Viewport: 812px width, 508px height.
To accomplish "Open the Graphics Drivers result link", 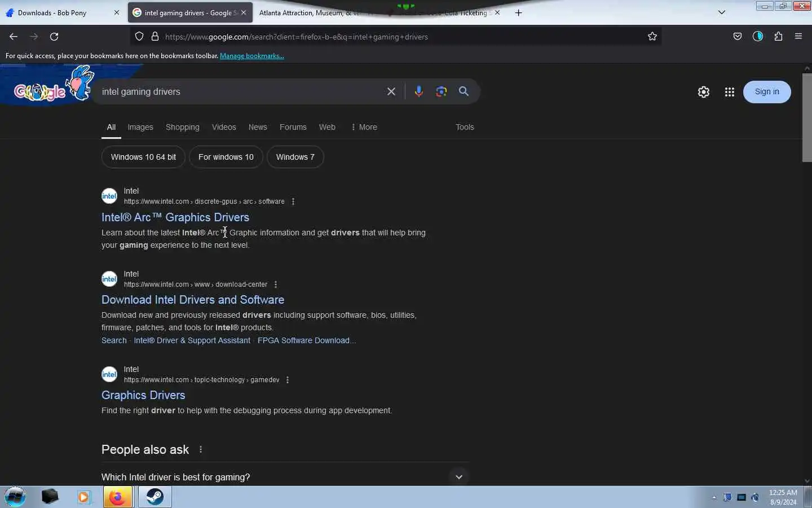I will [143, 395].
